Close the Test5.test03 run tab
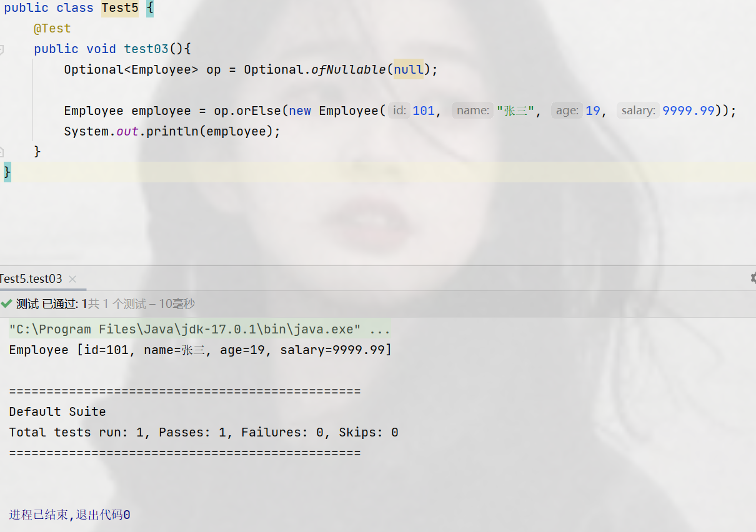This screenshot has width=756, height=532. [x=72, y=279]
